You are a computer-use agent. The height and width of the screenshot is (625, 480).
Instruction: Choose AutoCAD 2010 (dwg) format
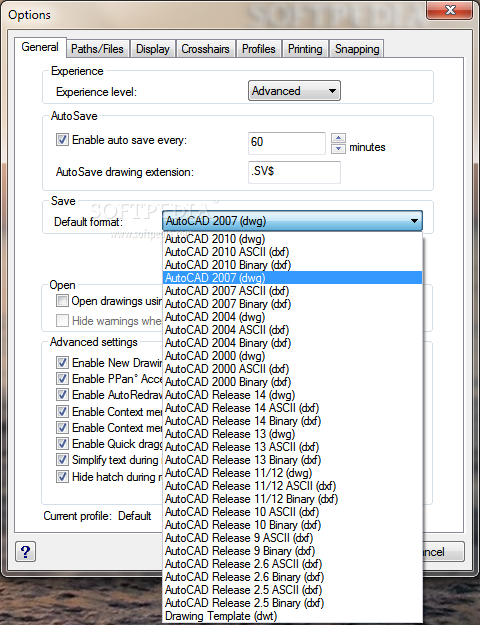293,239
